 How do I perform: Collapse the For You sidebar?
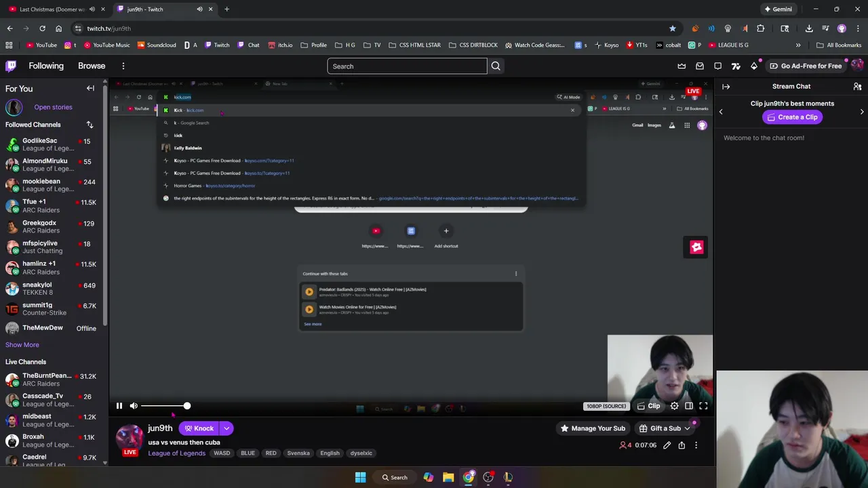tap(90, 88)
